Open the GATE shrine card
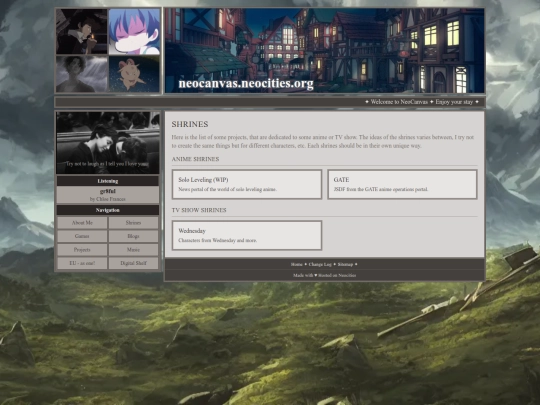Image resolution: width=540 pixels, height=405 pixels. pos(402,184)
